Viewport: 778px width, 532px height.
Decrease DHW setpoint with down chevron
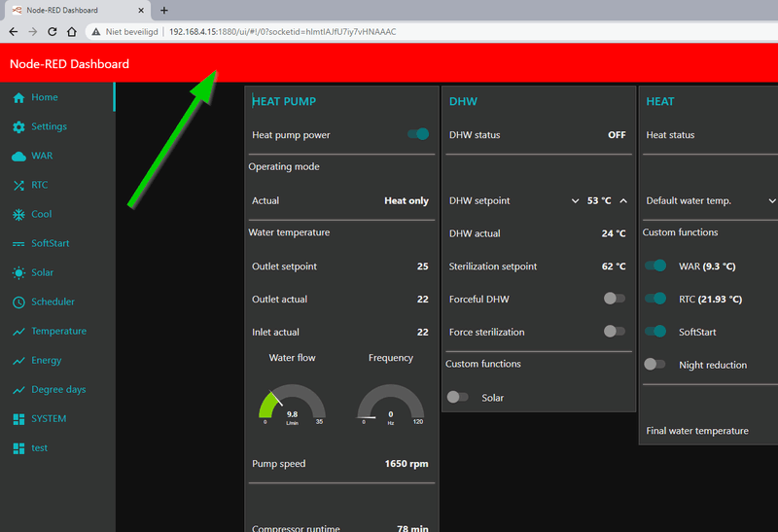[575, 201]
